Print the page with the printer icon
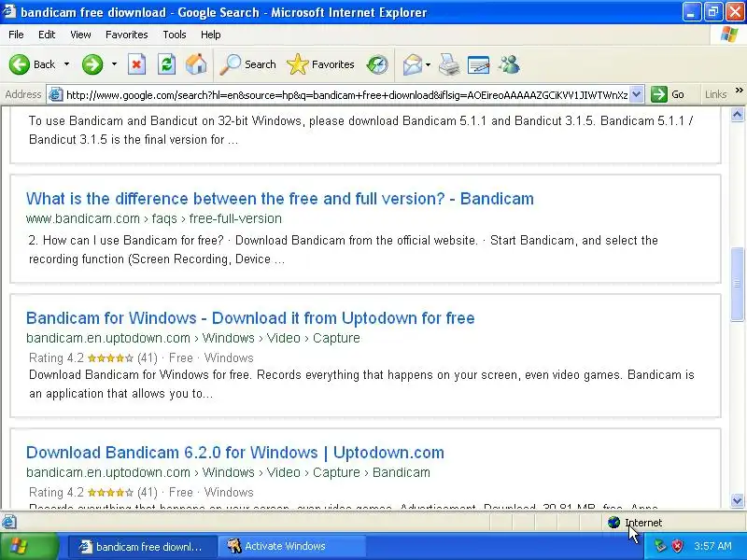This screenshot has width=747, height=560. (449, 64)
